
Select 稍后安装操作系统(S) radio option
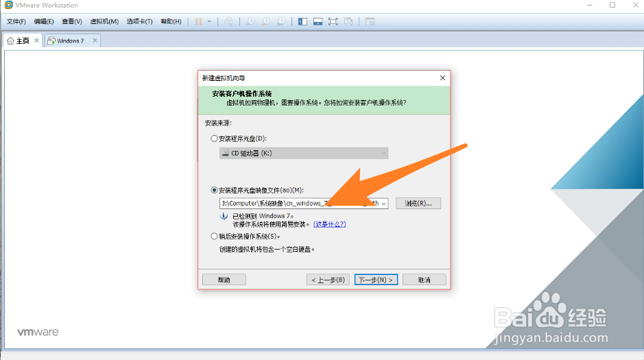pyautogui.click(x=214, y=237)
